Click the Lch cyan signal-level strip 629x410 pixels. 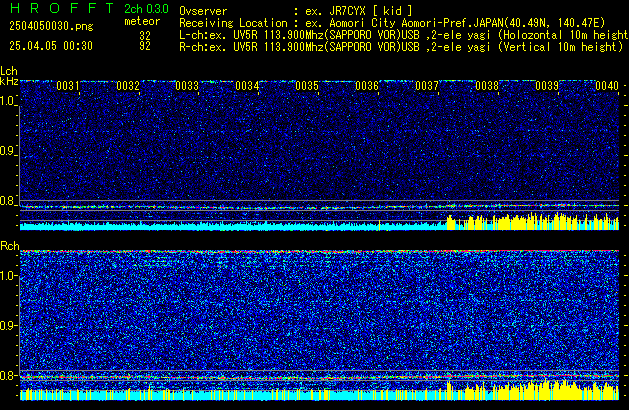[233, 227]
